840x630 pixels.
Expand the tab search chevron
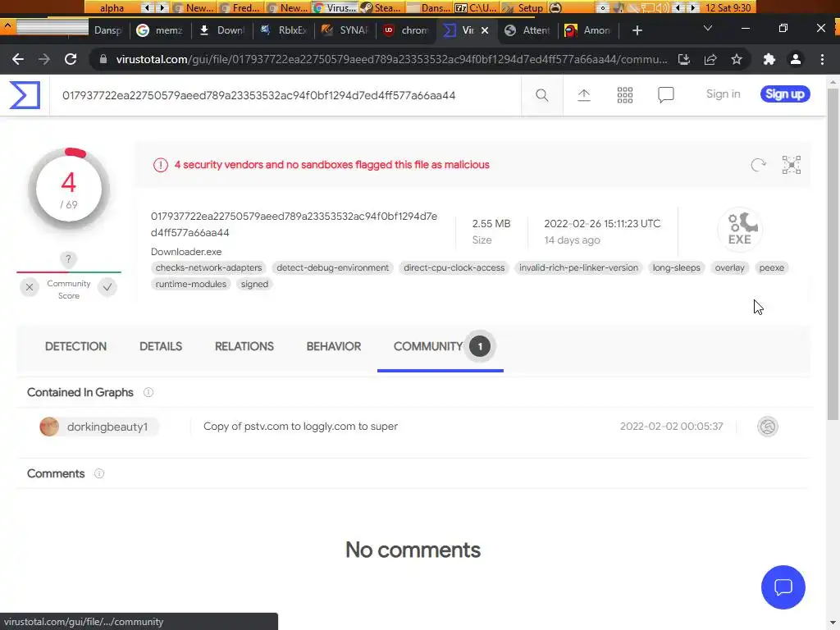click(708, 29)
